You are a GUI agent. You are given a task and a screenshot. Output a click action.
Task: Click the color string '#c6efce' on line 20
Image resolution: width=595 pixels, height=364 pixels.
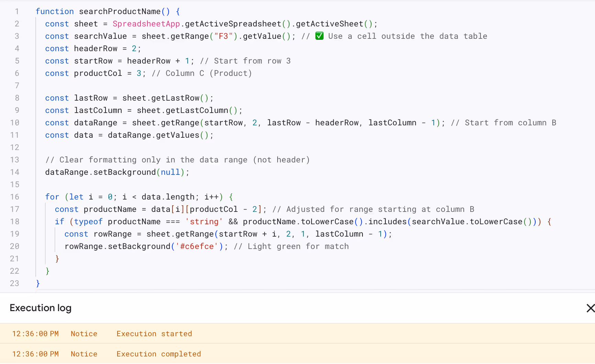click(x=197, y=246)
